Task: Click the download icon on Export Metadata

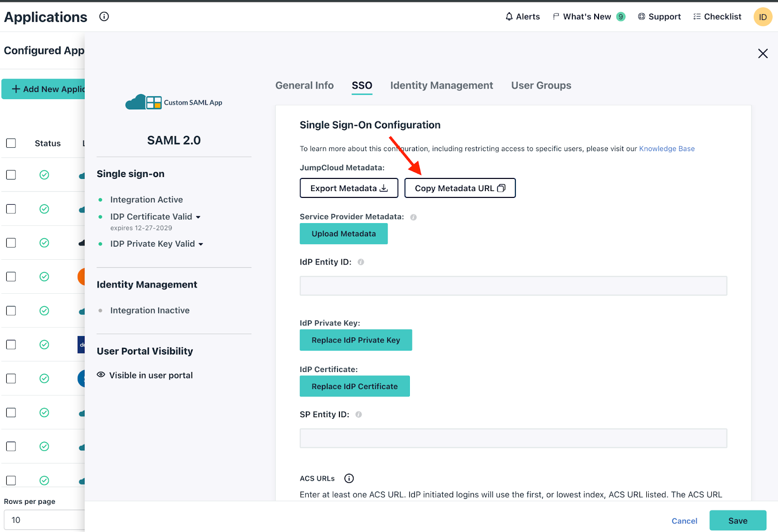Action: click(x=384, y=188)
